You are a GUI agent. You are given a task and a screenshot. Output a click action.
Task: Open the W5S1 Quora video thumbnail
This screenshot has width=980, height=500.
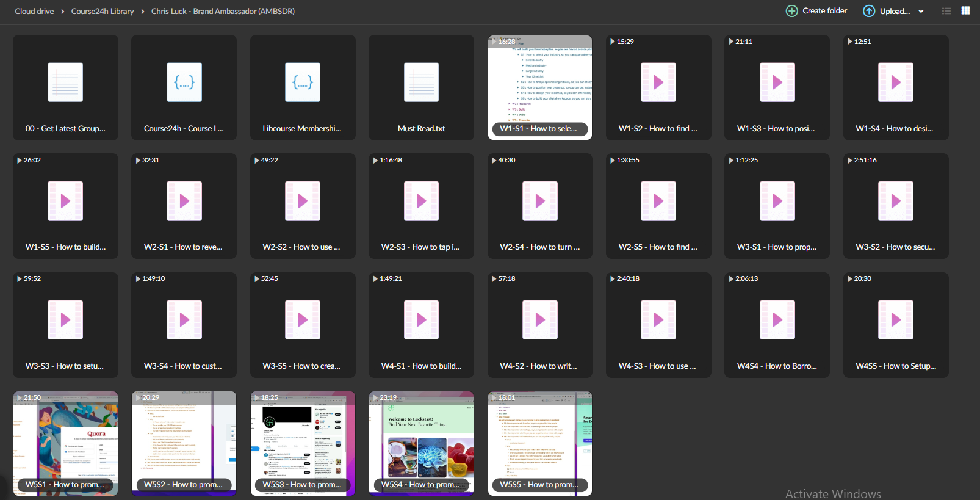[65, 443]
